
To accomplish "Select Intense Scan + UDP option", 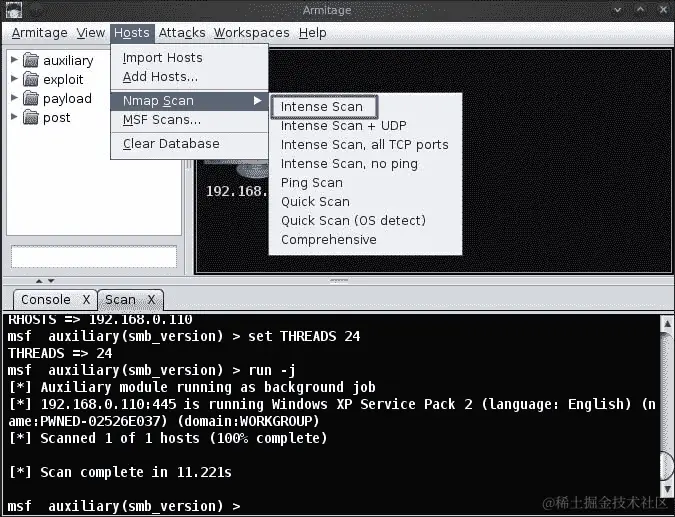I will coord(365,126).
